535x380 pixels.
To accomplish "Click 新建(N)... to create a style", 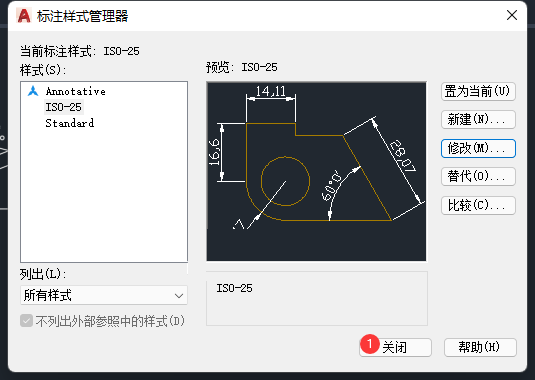I will [x=478, y=119].
